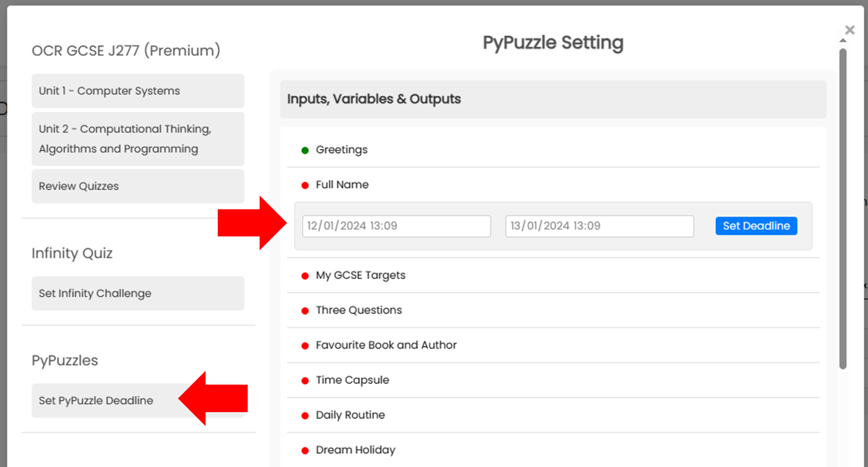Click the start date field 12/01/2024 13:09
The image size is (868, 467).
pos(396,226)
